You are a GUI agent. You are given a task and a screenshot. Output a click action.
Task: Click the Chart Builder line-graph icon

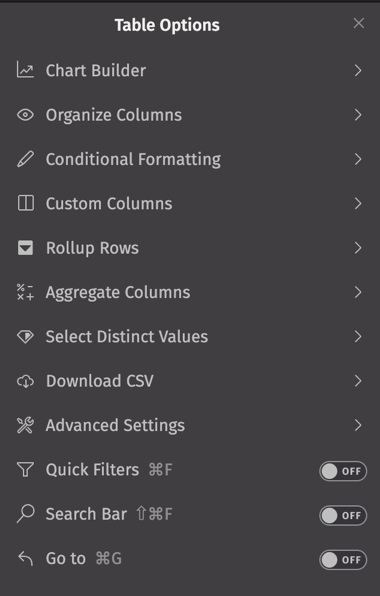coord(25,70)
